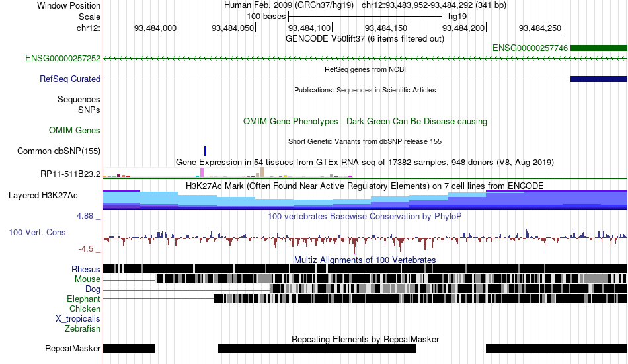Click OMIM Gene Phenotypes track title
The width and height of the screenshot is (628, 364).
(x=365, y=122)
